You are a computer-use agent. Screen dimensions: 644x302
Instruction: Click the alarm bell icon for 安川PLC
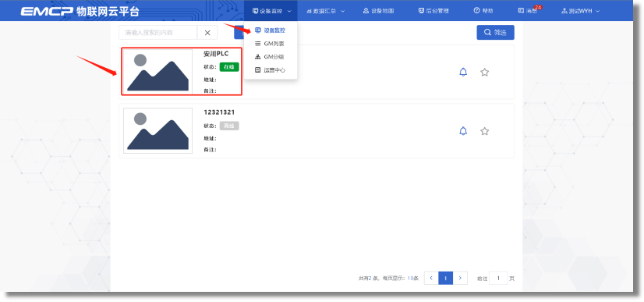coord(463,73)
